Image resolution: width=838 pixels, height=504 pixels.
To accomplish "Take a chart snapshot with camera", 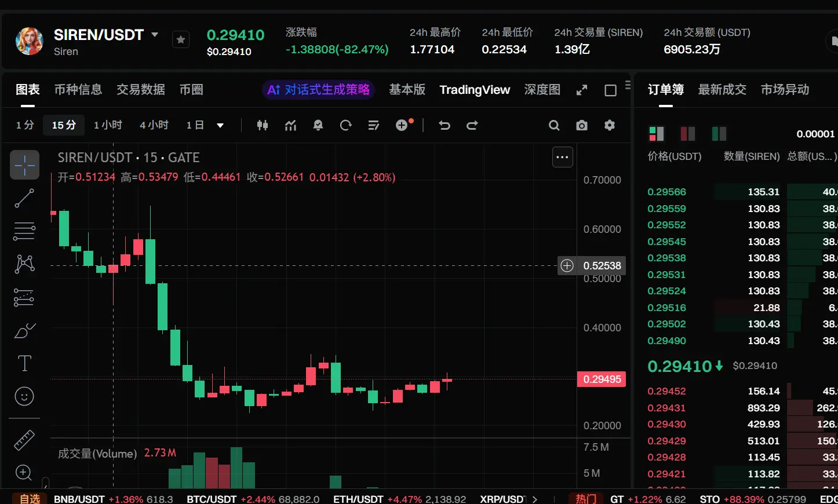I will [582, 125].
